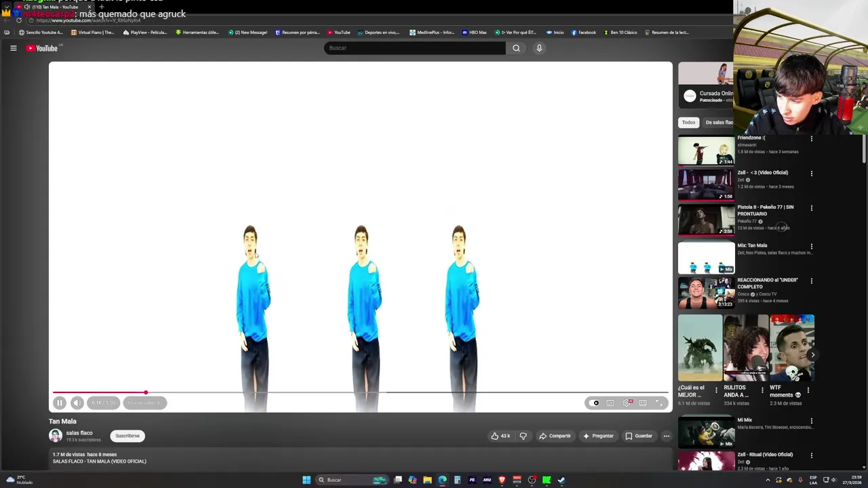Open the RULITOS ANDA A short

pos(746,348)
